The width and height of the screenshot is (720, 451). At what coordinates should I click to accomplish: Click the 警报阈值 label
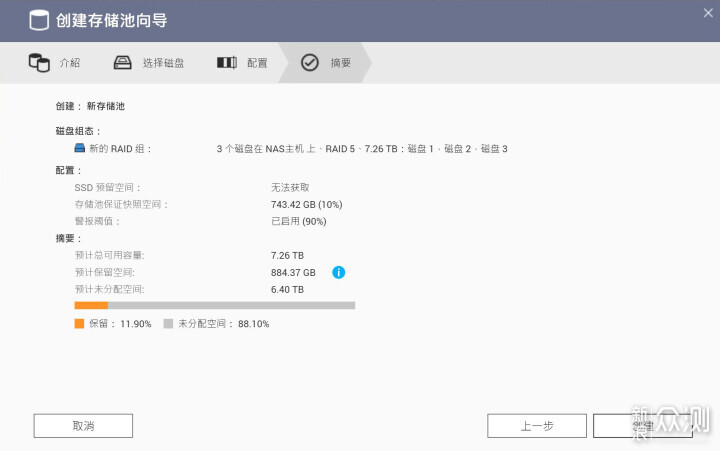[97, 221]
